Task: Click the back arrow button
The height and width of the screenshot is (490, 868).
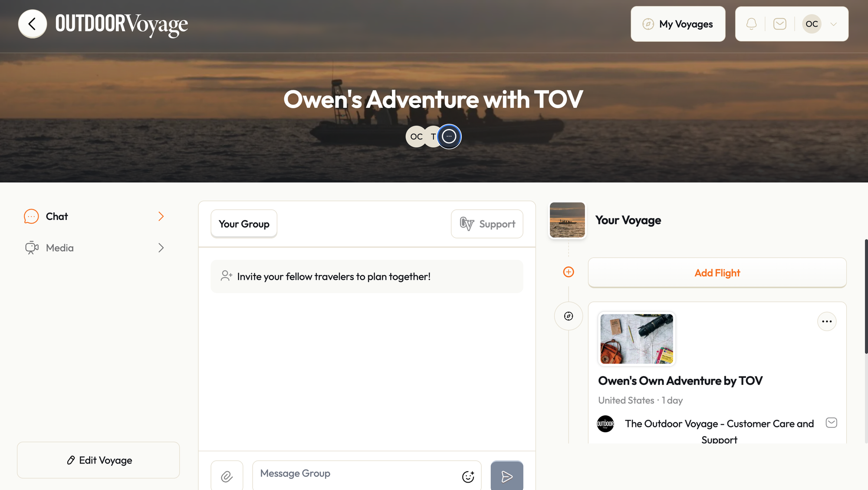Action: (x=33, y=24)
